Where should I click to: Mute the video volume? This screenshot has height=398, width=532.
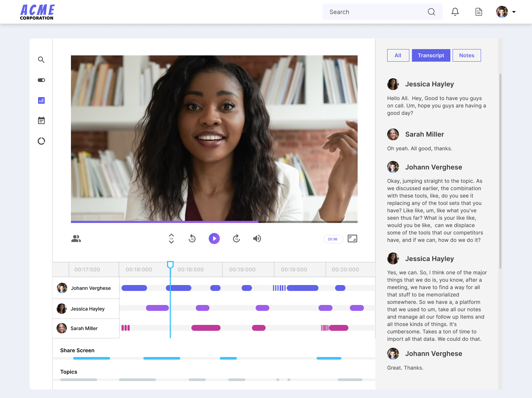[x=257, y=239]
